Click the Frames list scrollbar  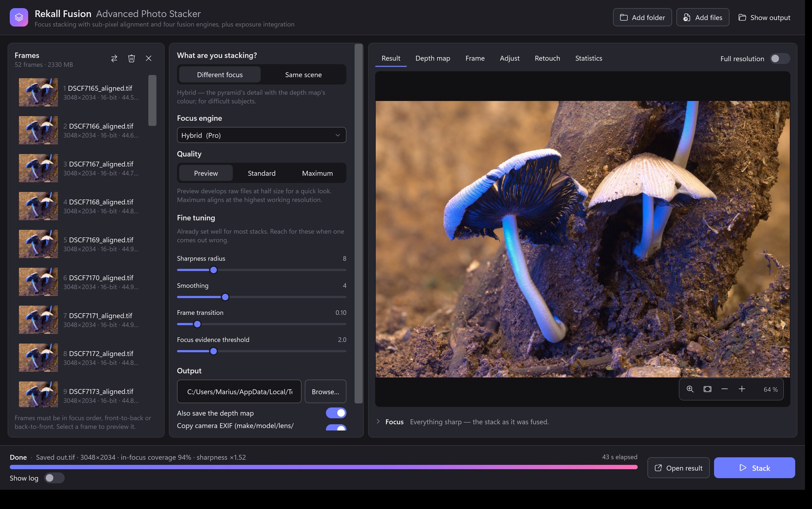tap(152, 100)
